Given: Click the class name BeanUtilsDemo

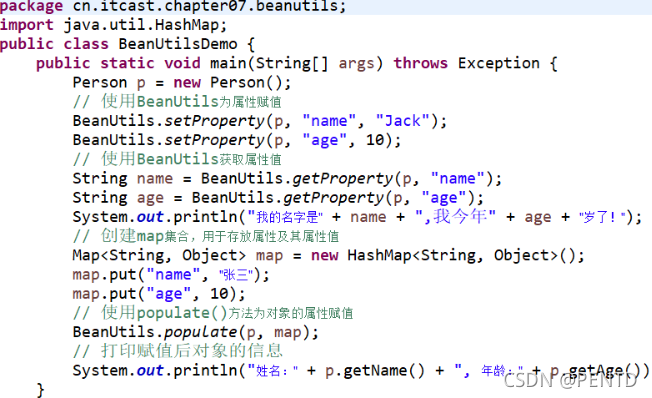Looking at the screenshot, I should click(x=178, y=44).
